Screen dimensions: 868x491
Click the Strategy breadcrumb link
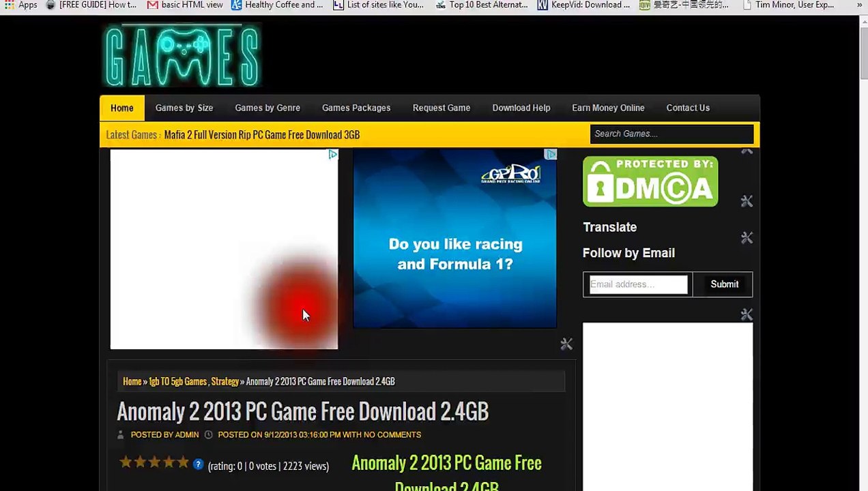pos(225,382)
